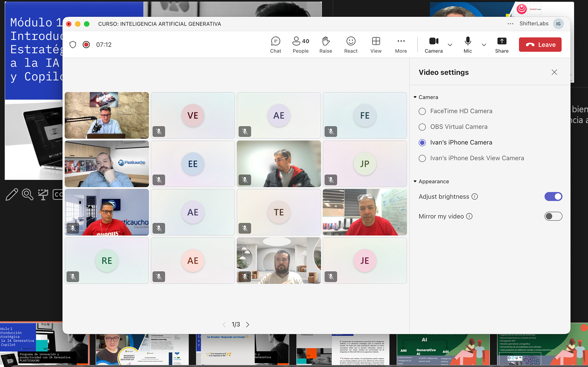
Task: Toggle the Camera on or off
Action: click(x=434, y=45)
